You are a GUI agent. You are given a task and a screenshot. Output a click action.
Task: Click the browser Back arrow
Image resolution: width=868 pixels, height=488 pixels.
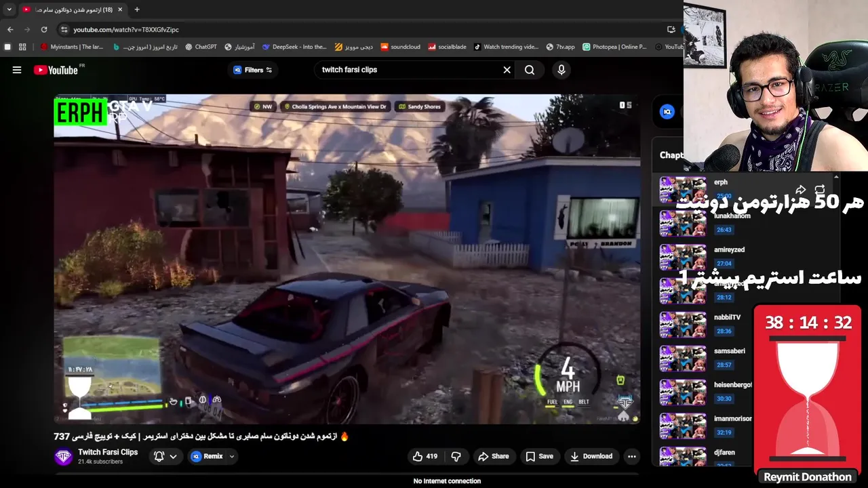tap(10, 29)
